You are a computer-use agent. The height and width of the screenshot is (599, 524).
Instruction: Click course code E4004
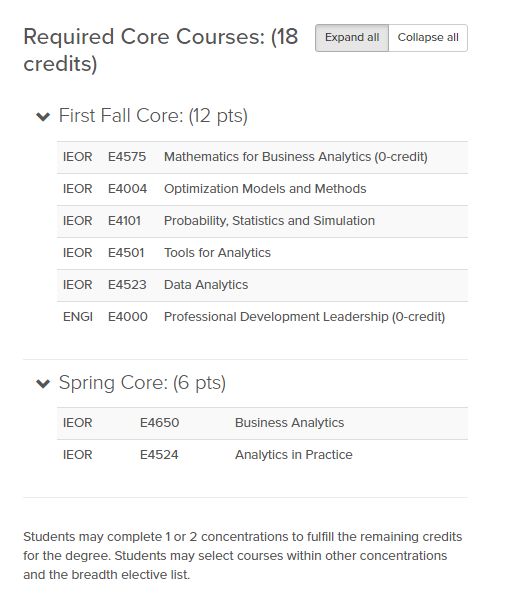click(x=127, y=189)
